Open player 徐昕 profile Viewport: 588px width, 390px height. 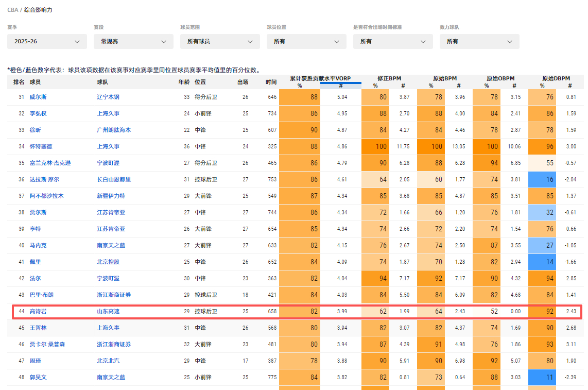35,130
